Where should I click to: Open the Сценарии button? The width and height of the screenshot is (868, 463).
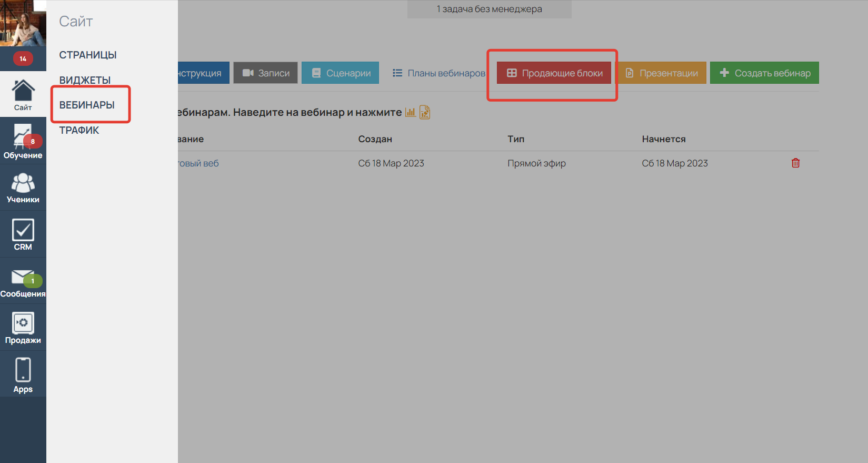pos(340,73)
